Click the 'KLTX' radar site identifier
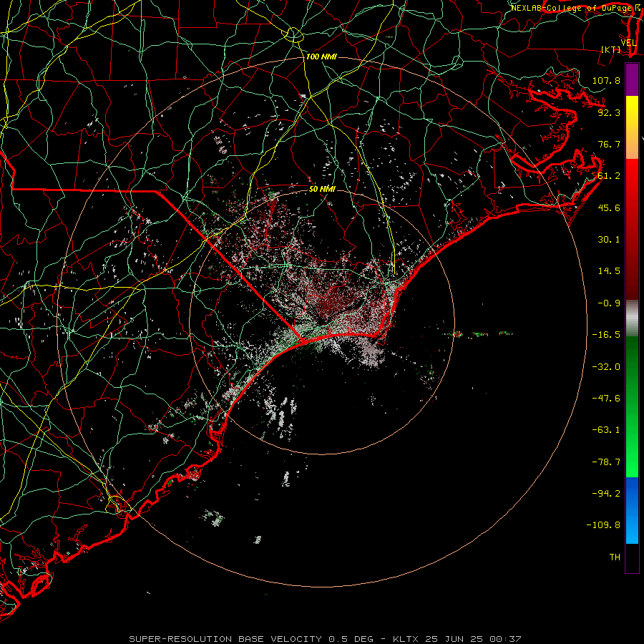 click(x=408, y=639)
